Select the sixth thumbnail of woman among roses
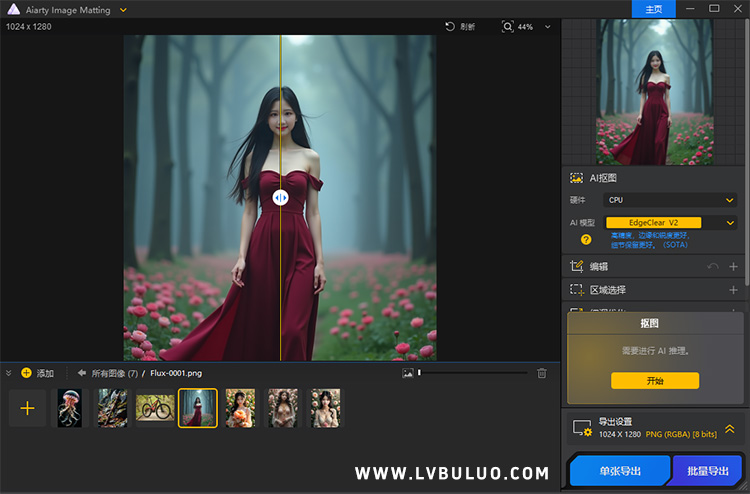 click(x=283, y=408)
